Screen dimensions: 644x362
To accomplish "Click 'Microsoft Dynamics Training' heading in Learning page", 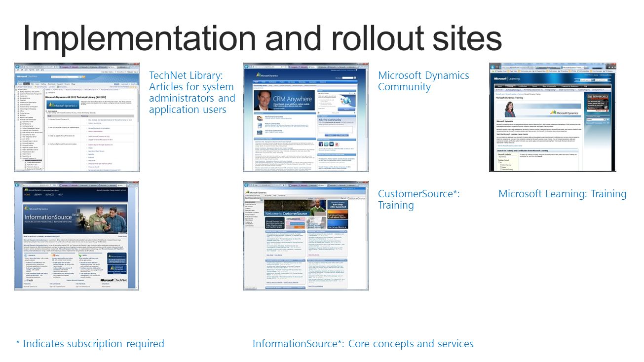I will coord(509,98).
